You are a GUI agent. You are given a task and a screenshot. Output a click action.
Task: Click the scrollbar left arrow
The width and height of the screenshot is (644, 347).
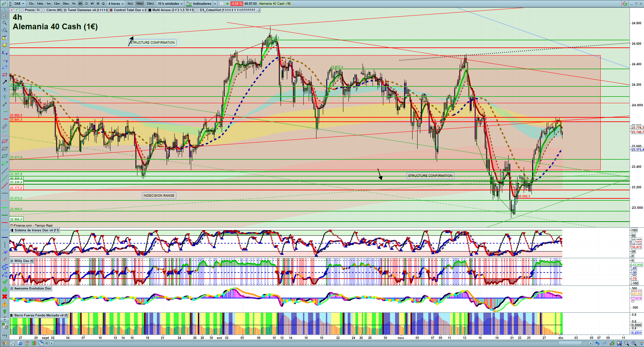[x=52, y=343]
